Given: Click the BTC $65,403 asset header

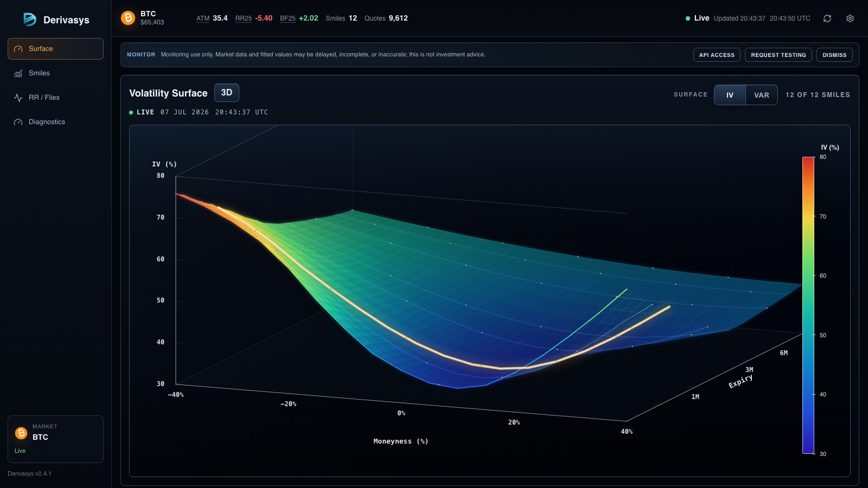Looking at the screenshot, I should coord(142,18).
